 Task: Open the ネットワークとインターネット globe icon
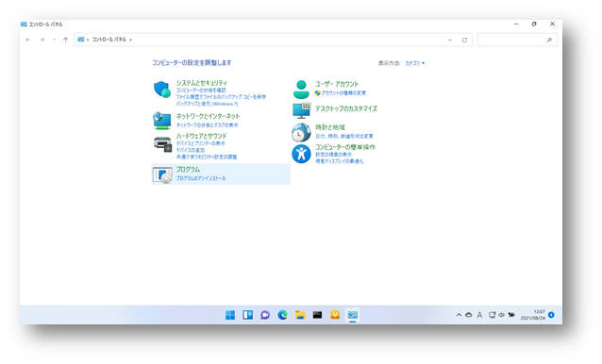[162, 121]
